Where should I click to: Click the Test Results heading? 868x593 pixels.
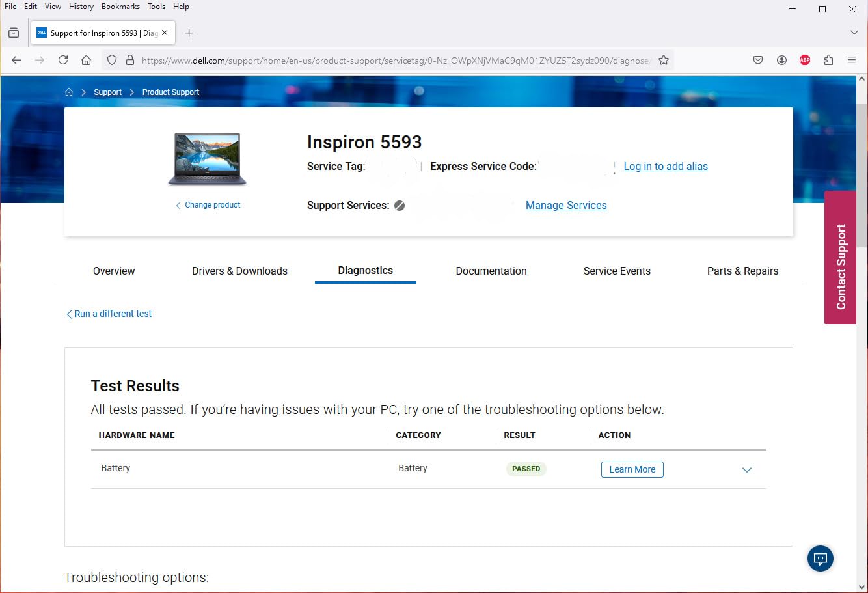click(x=135, y=385)
